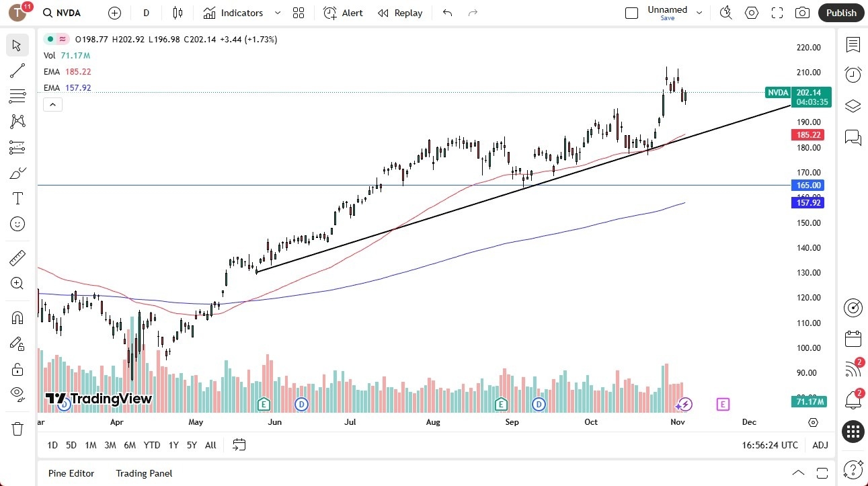The width and height of the screenshot is (868, 486).
Task: Click the Publish button
Action: coord(840,13)
